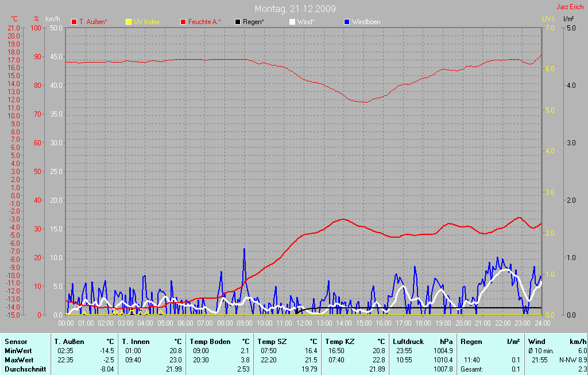Click the white Wind legend swatch
The width and height of the screenshot is (588, 375).
[x=292, y=22]
